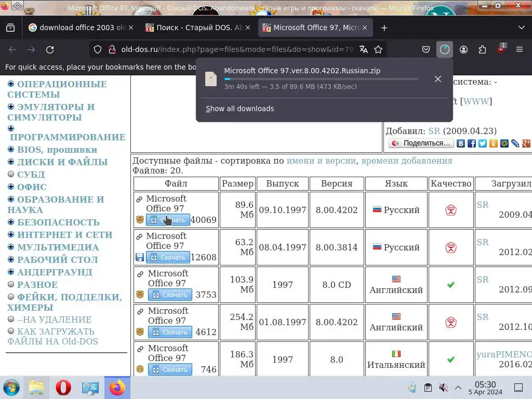The height and width of the screenshot is (399, 532).
Task: Open recent browsing view icon
Action: 10,28
